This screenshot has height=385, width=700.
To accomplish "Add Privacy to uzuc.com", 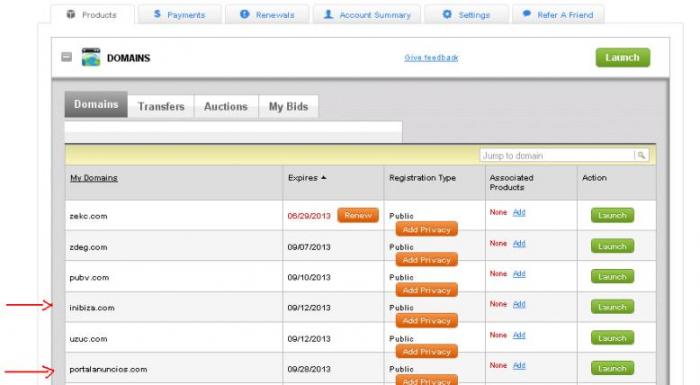I will click(x=427, y=352).
